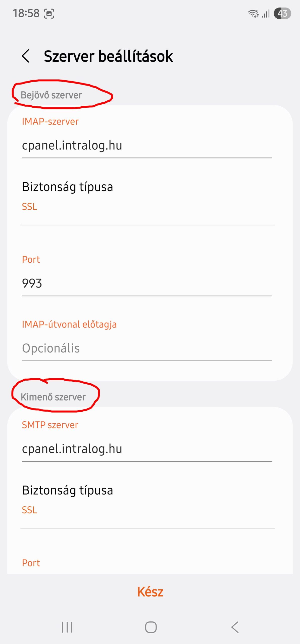The image size is (300, 644).
Task: Open recent apps with navigation bar button
Action: tap(67, 627)
